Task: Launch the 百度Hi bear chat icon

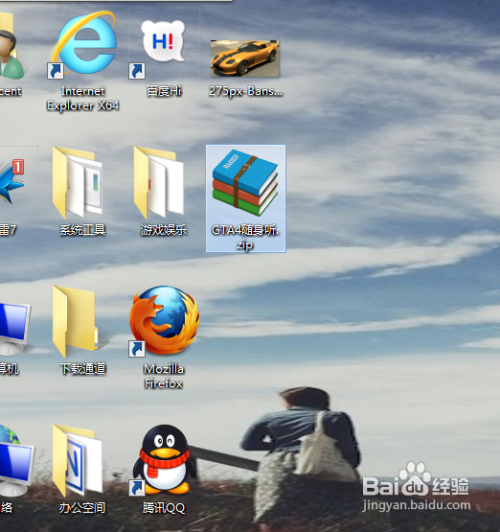Action: (x=163, y=42)
